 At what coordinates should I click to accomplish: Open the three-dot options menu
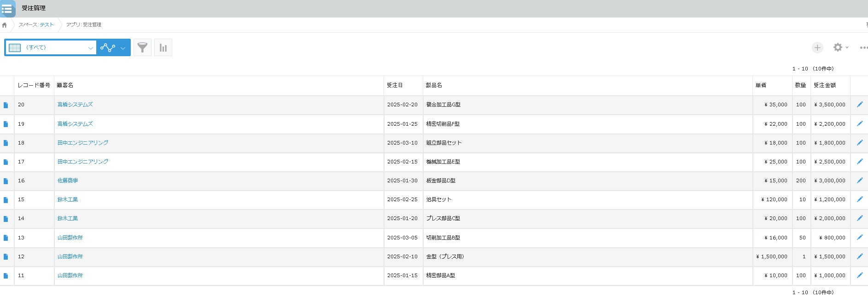(x=863, y=47)
